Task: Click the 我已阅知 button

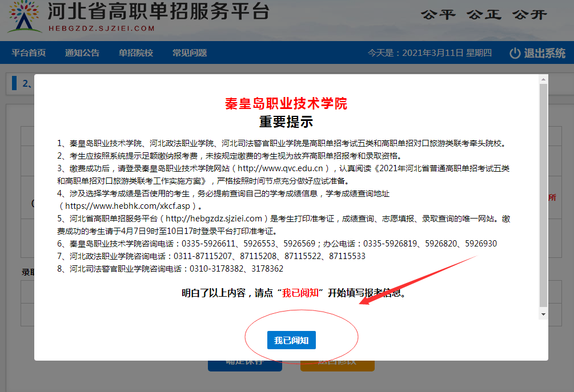Action: [x=291, y=340]
